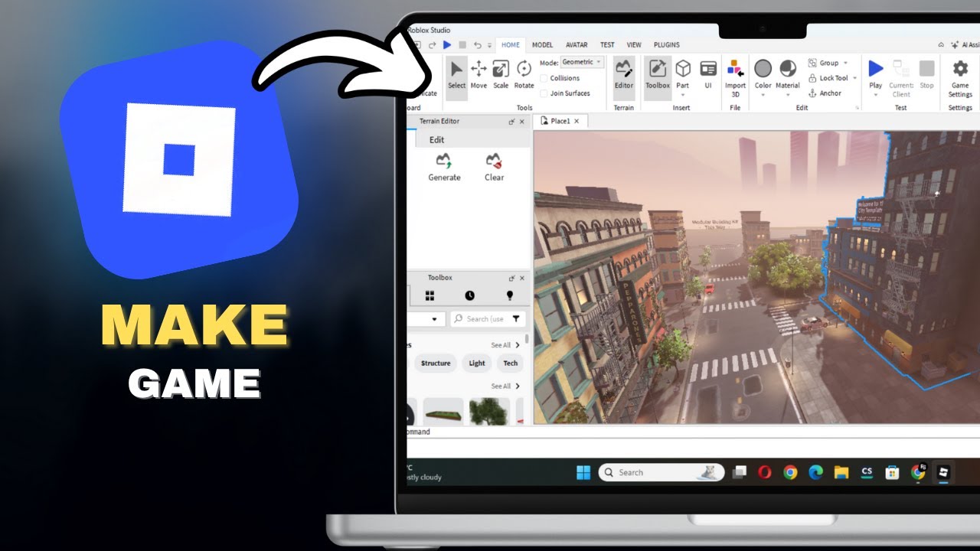Viewport: 980px width, 551px height.
Task: Open the Mode Geometric dropdown
Action: (x=582, y=62)
